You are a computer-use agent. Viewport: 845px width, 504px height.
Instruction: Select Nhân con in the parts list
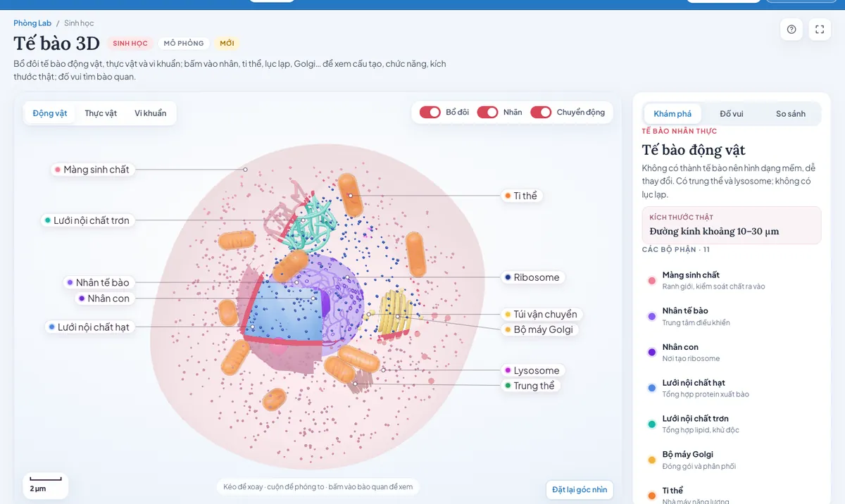(732, 352)
